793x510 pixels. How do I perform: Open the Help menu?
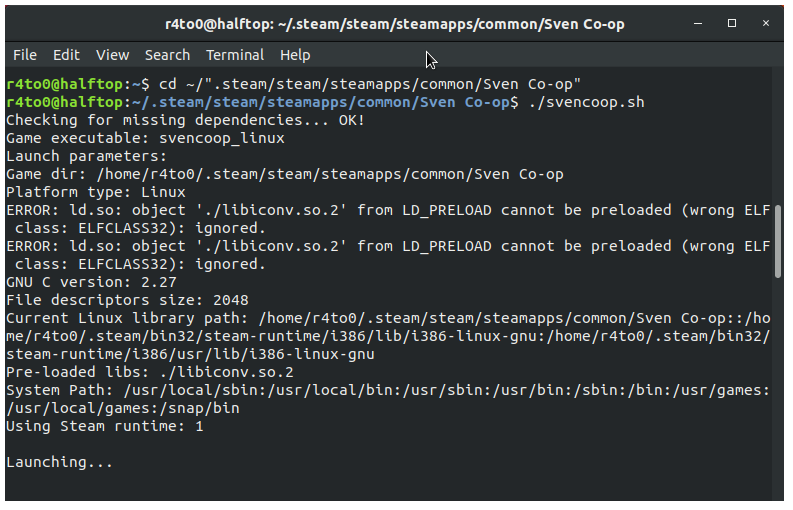295,55
